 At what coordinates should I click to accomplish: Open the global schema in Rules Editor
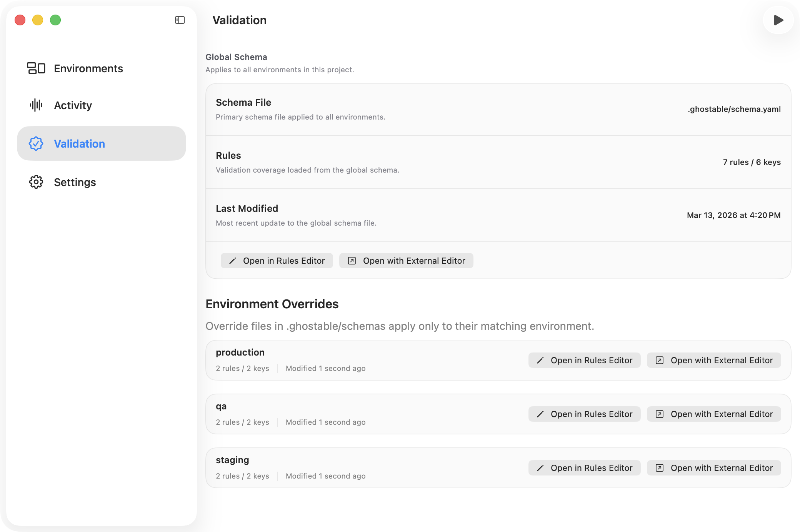277,261
